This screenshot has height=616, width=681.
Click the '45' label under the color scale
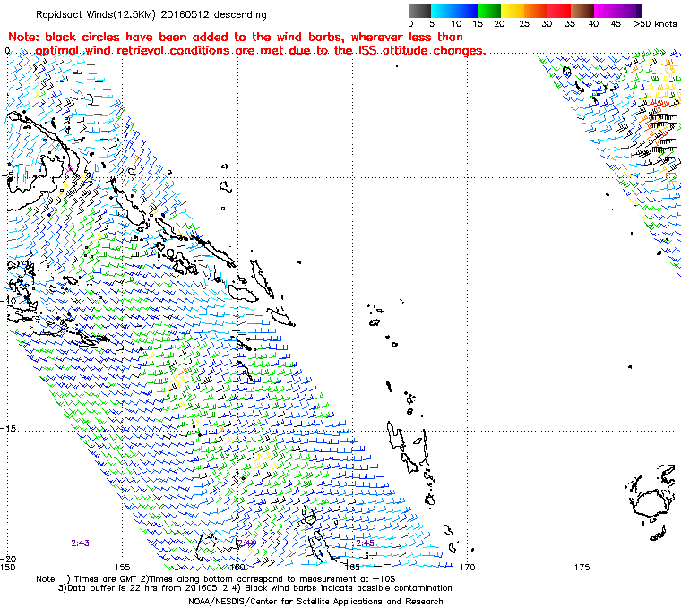point(616,24)
